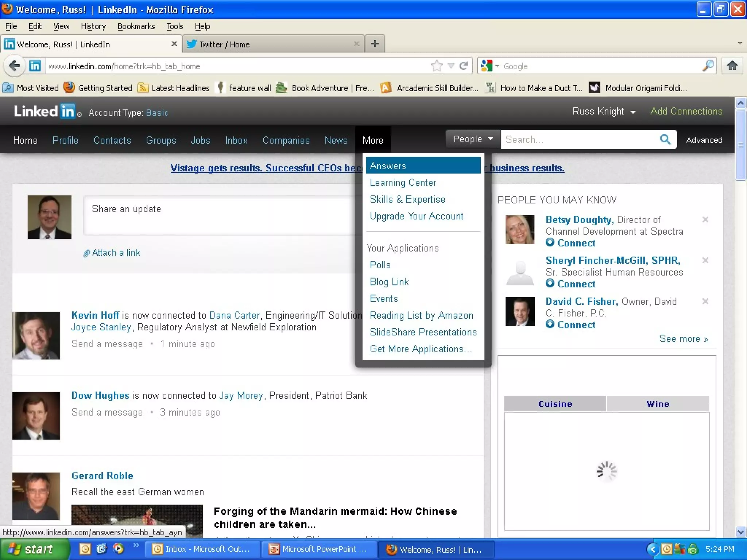Click the Add Connections link
747x560 pixels.
click(686, 111)
